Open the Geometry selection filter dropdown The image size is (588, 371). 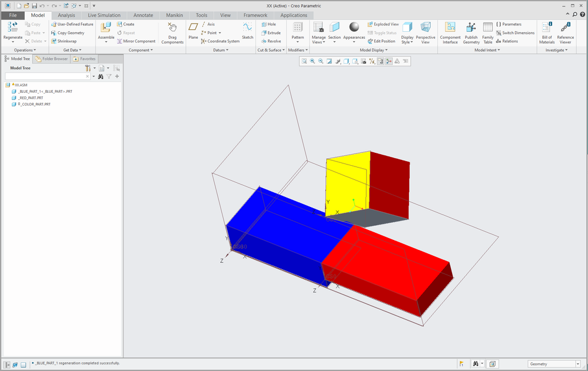pyautogui.click(x=578, y=364)
